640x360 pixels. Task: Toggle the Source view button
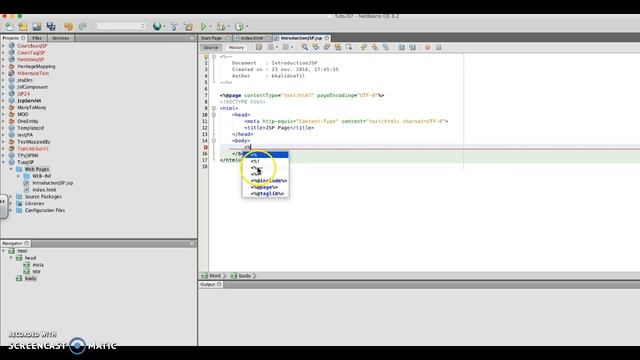coord(211,48)
